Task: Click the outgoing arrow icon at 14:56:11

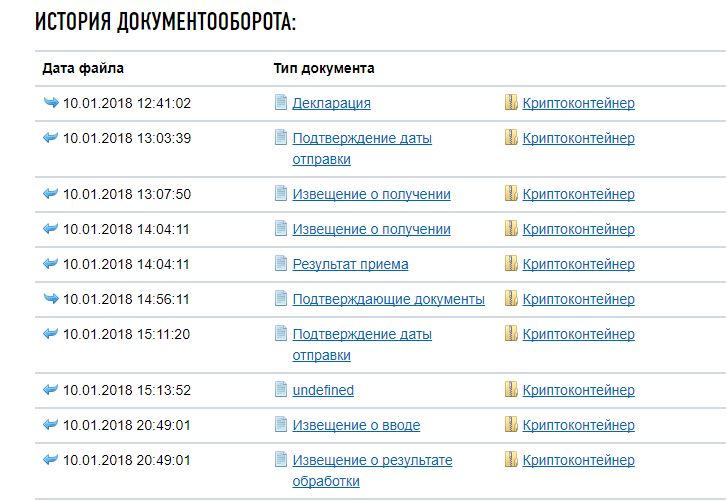Action: [x=51, y=299]
